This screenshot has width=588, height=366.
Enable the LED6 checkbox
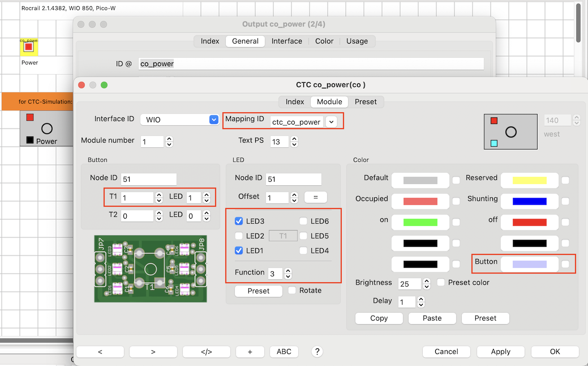(304, 222)
